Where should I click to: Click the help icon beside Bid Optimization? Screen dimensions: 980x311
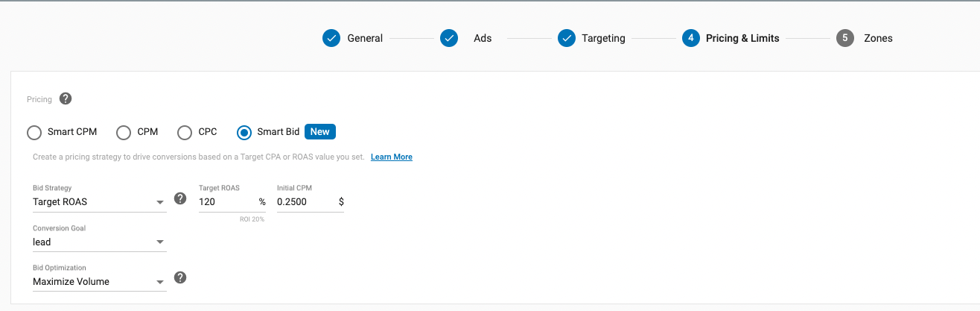180,277
